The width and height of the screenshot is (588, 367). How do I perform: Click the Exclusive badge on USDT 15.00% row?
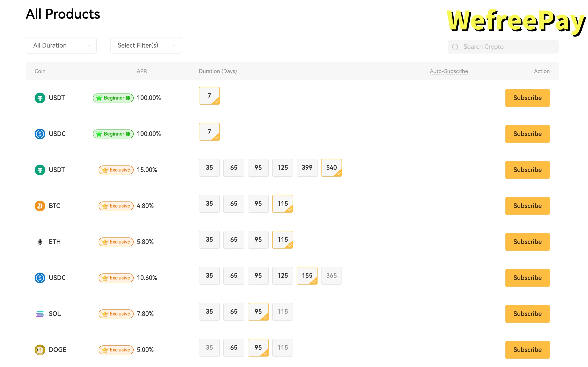[116, 170]
